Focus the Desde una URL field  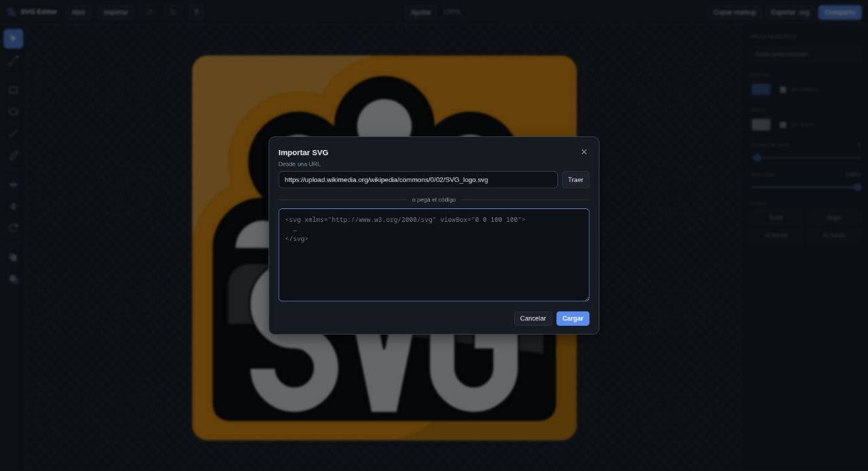(418, 180)
